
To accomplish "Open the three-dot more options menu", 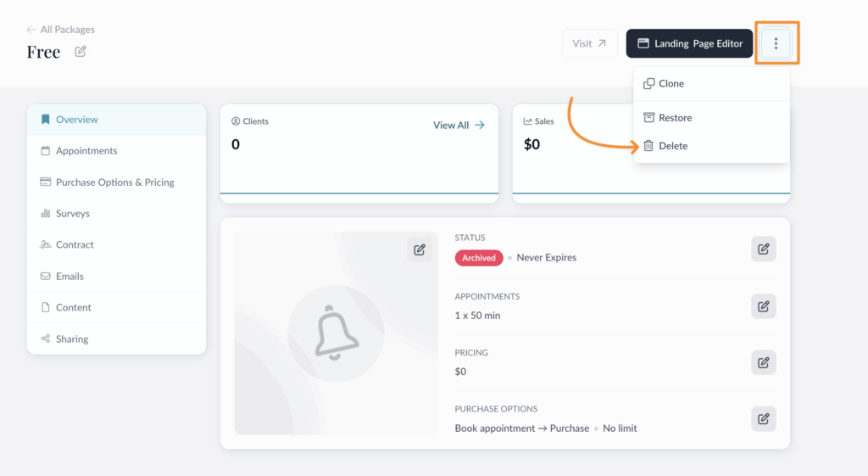I will 776,43.
